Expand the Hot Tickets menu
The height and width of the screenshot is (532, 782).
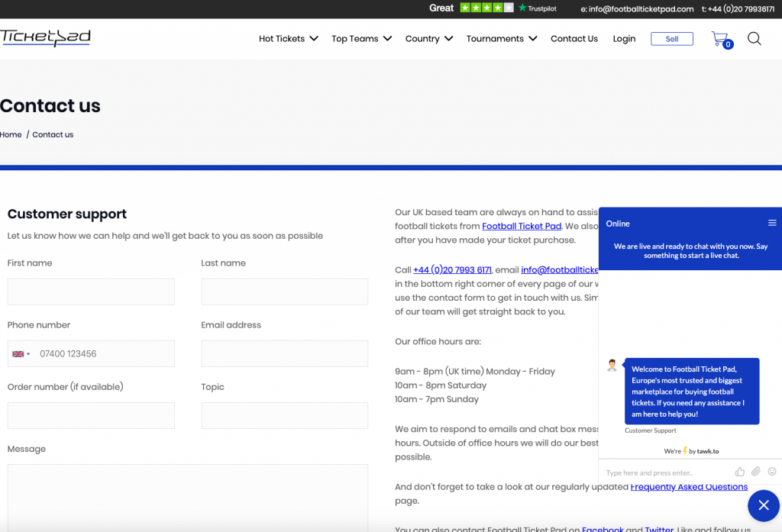[288, 38]
